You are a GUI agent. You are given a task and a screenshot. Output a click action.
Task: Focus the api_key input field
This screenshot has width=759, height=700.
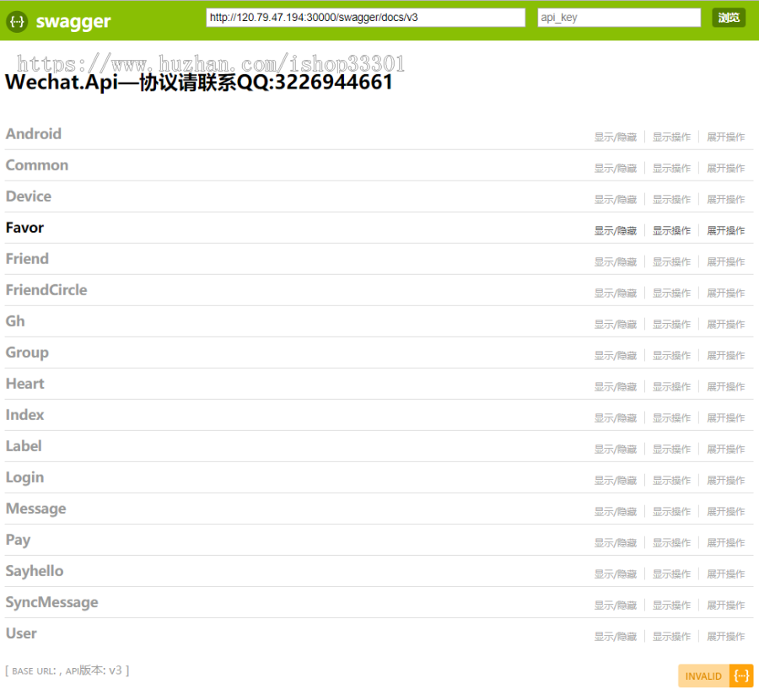(619, 18)
